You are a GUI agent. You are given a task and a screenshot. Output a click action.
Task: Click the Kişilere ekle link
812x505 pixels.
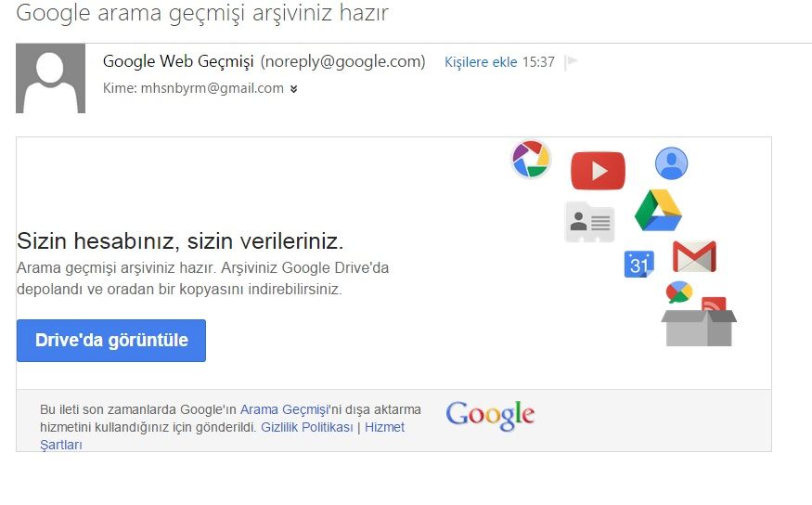pos(481,62)
